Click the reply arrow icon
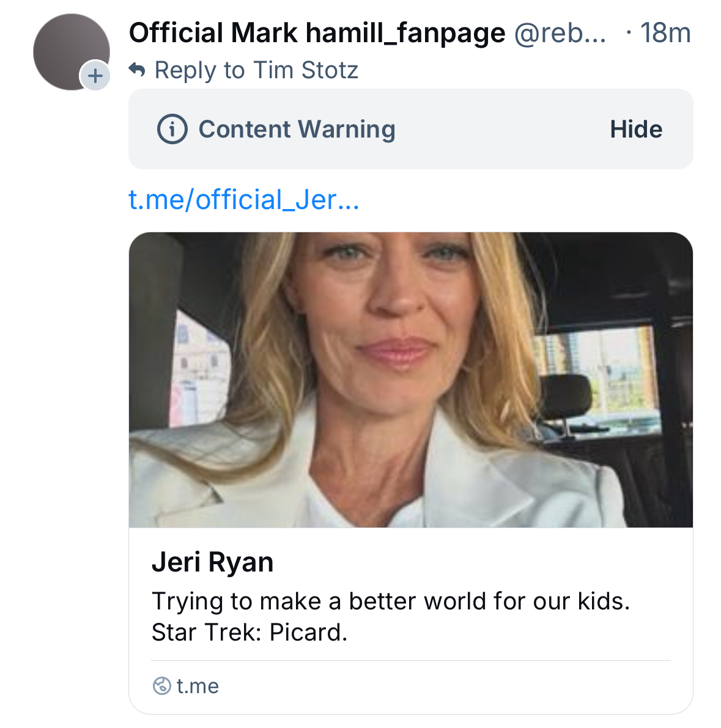 coord(137,70)
